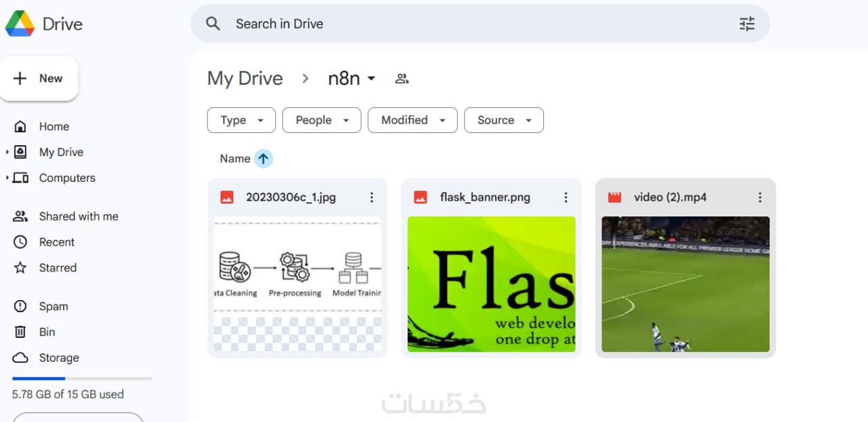Open the Storage page
This screenshot has height=422, width=868.
coord(59,358)
